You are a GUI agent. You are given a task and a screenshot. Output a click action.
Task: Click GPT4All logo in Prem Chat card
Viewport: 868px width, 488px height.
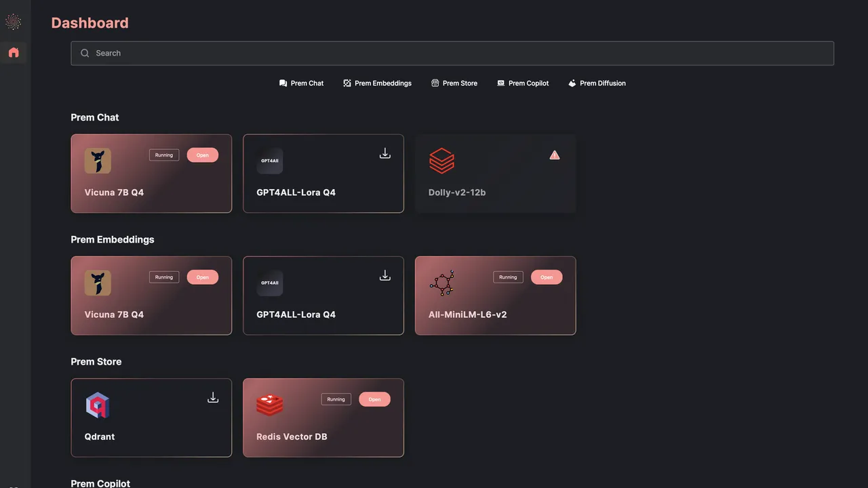pos(270,161)
